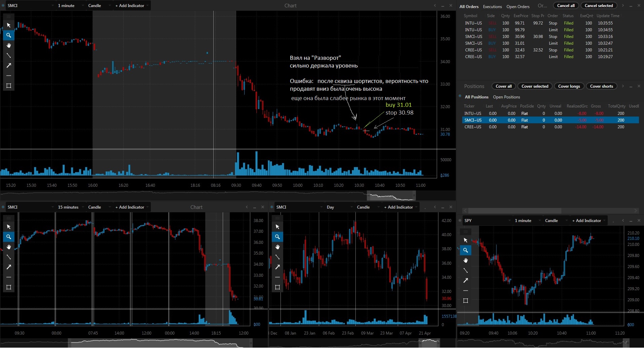
Task: Open Candle type dropdown in top SMCI chart
Action: tap(99, 5)
